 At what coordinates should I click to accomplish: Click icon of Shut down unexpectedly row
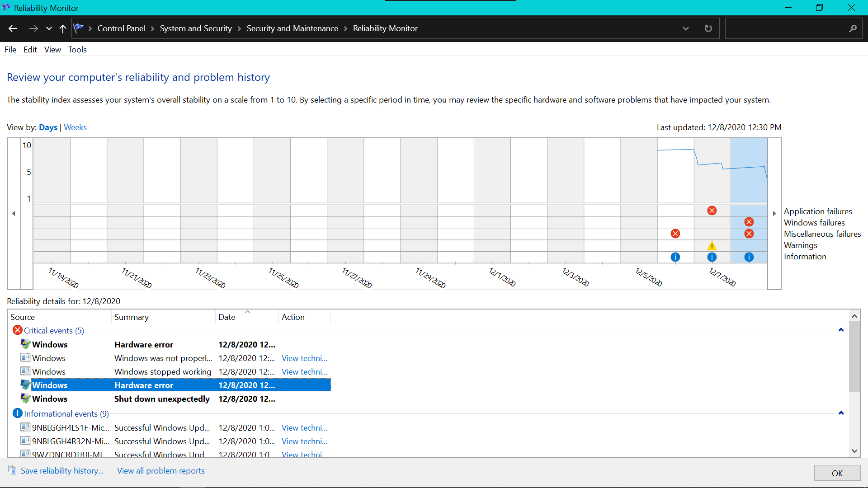click(25, 399)
